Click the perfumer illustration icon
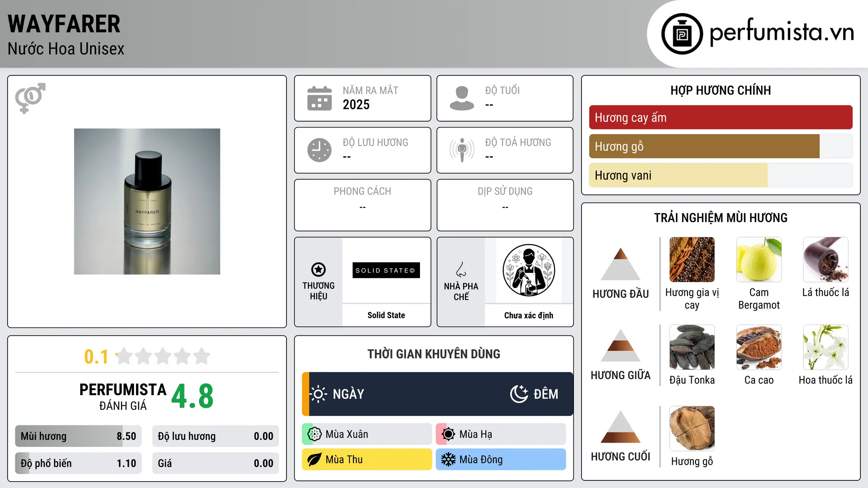This screenshot has width=868, height=488. click(529, 270)
